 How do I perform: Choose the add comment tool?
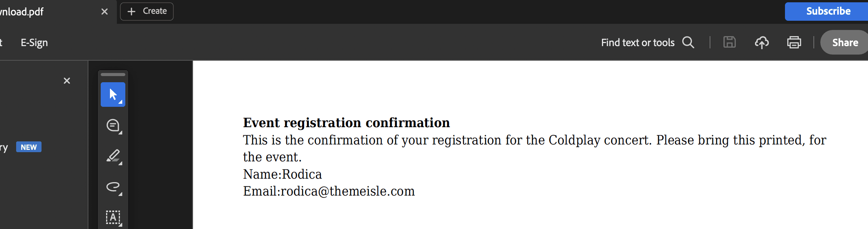coord(113,125)
